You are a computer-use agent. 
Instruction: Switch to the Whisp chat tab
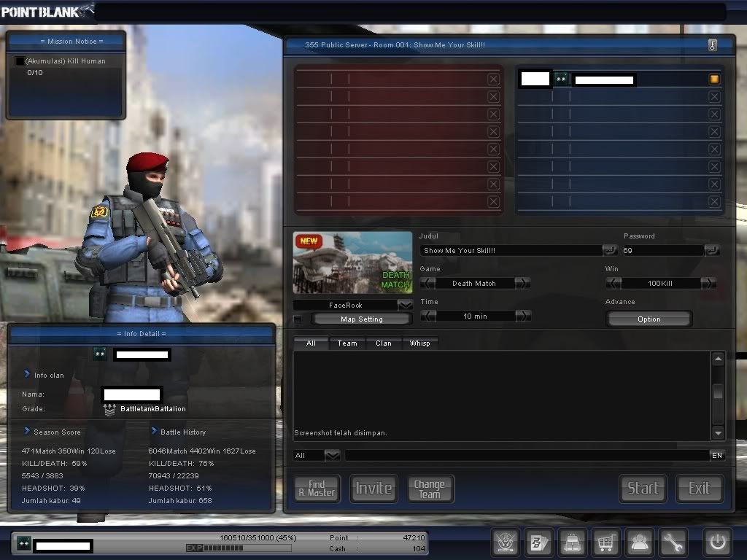pos(419,343)
